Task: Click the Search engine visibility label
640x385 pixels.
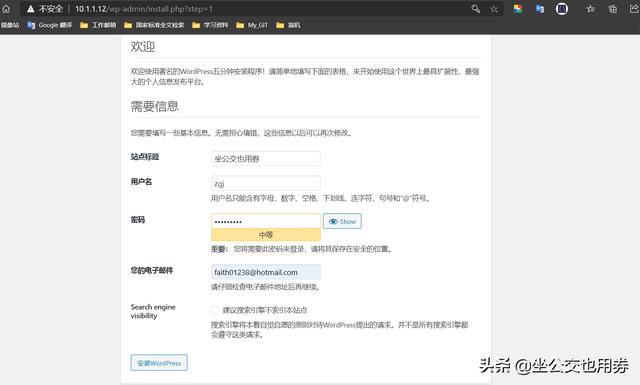Action: click(153, 311)
